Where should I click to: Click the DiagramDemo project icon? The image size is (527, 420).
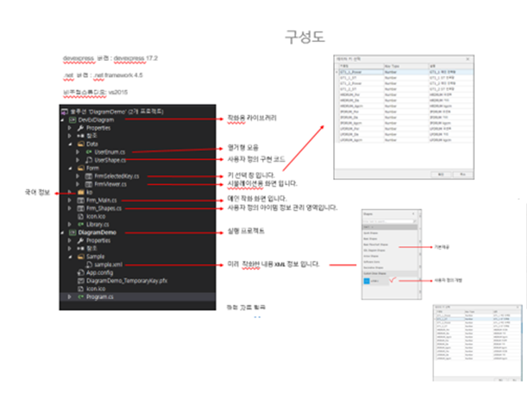pos(72,233)
